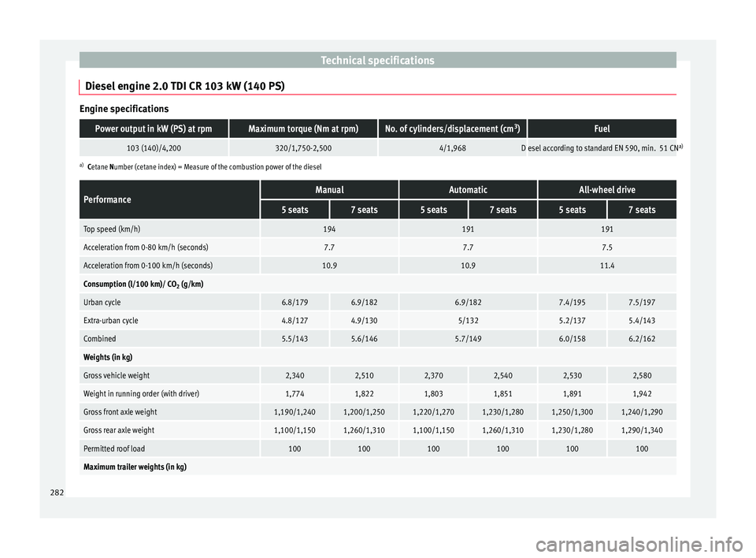Viewport: 756px width, 558px height.
Task: Select the '103 (140)/4,200' power value
Action: point(154,148)
